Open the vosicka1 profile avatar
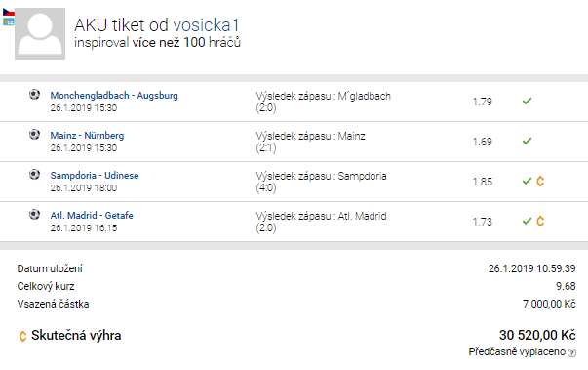Viewport: 588px width, 370px height. [x=40, y=34]
